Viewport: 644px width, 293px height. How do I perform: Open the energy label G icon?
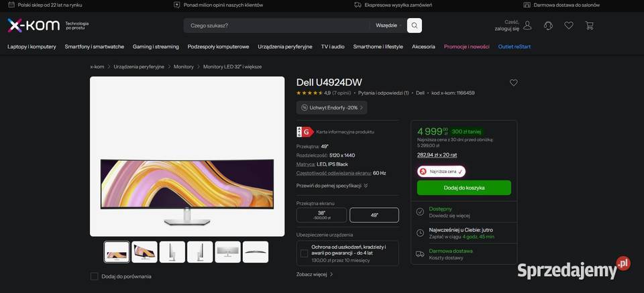(305, 131)
